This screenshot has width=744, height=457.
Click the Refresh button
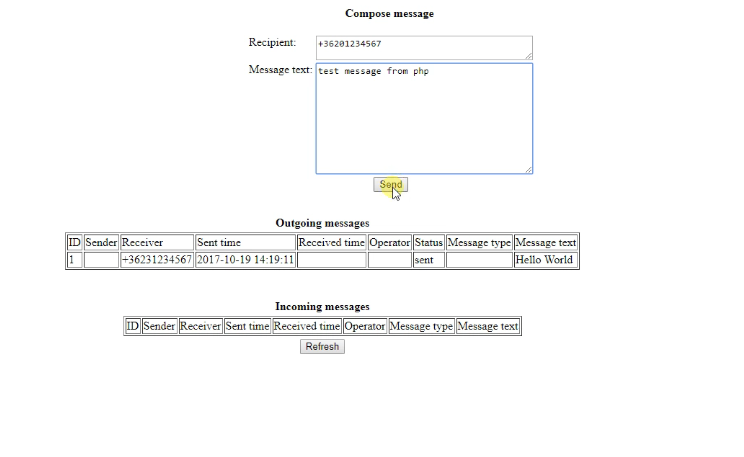(322, 346)
